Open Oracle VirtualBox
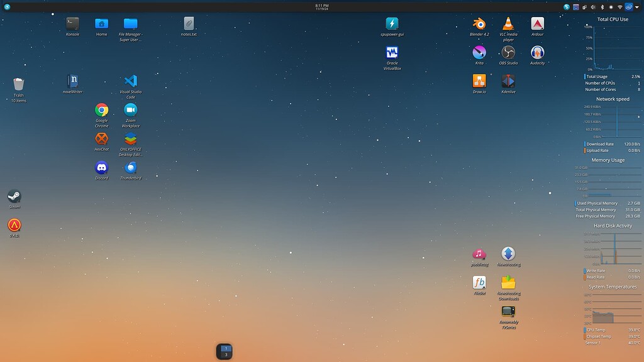This screenshot has height=362, width=644. [392, 53]
